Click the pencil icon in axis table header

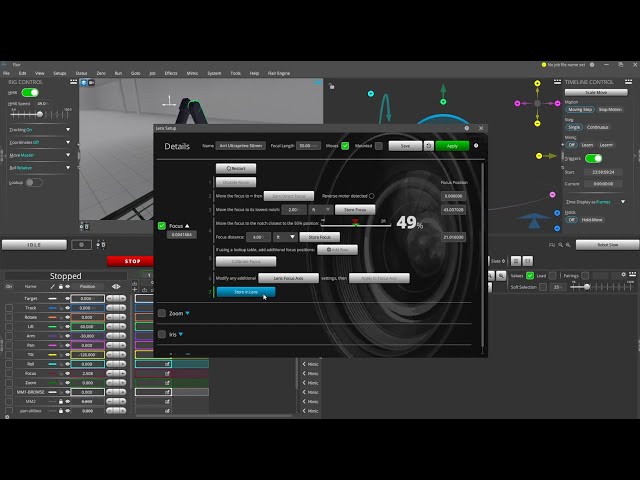52,287
